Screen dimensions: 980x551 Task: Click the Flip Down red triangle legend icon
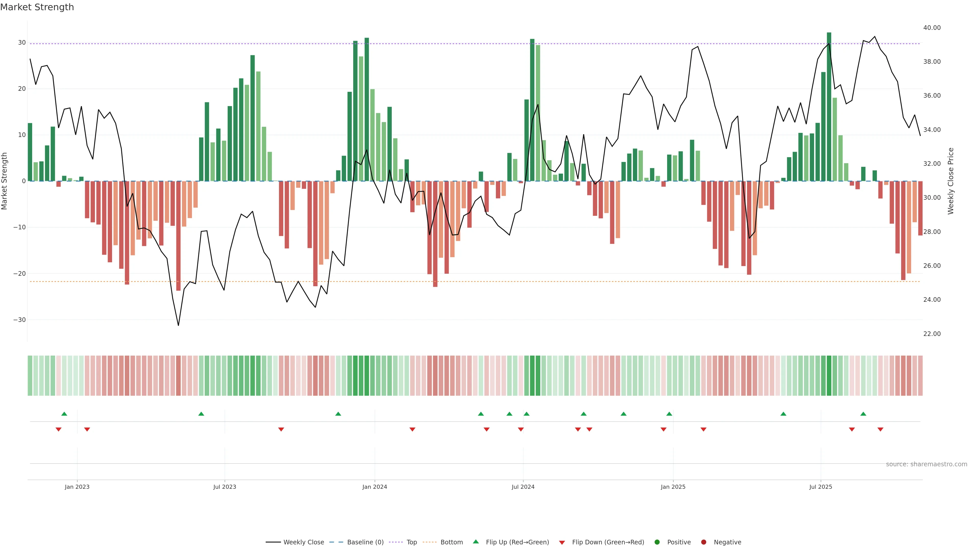[x=562, y=543]
